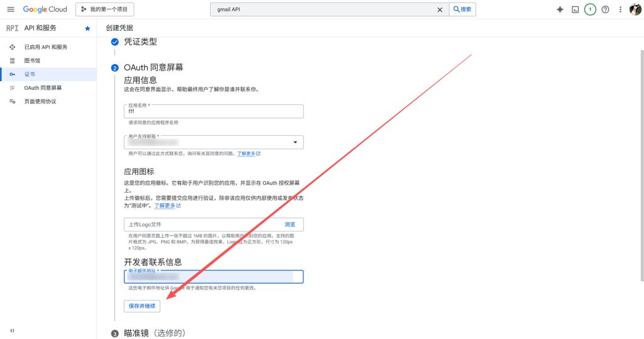
Task: Open the hamburger navigation menu
Action: tap(11, 9)
